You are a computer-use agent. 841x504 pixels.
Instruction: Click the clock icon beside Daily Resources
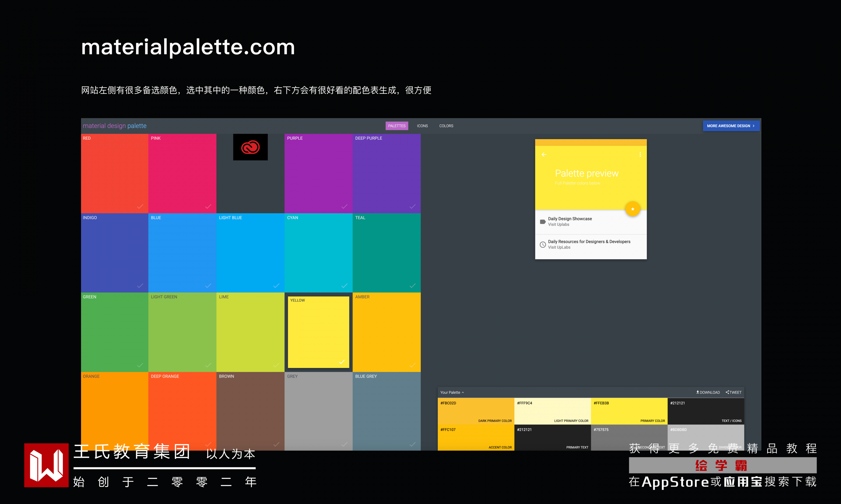point(542,244)
